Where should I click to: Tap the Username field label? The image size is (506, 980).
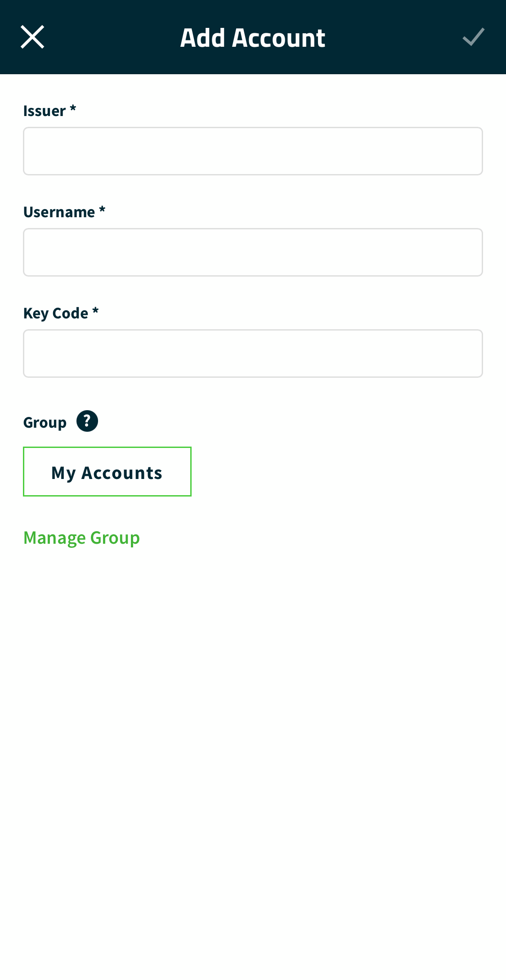point(59,212)
